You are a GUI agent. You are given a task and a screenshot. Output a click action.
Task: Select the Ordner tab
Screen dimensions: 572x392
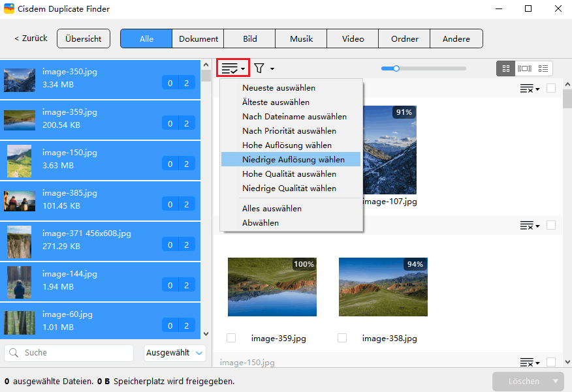point(405,38)
